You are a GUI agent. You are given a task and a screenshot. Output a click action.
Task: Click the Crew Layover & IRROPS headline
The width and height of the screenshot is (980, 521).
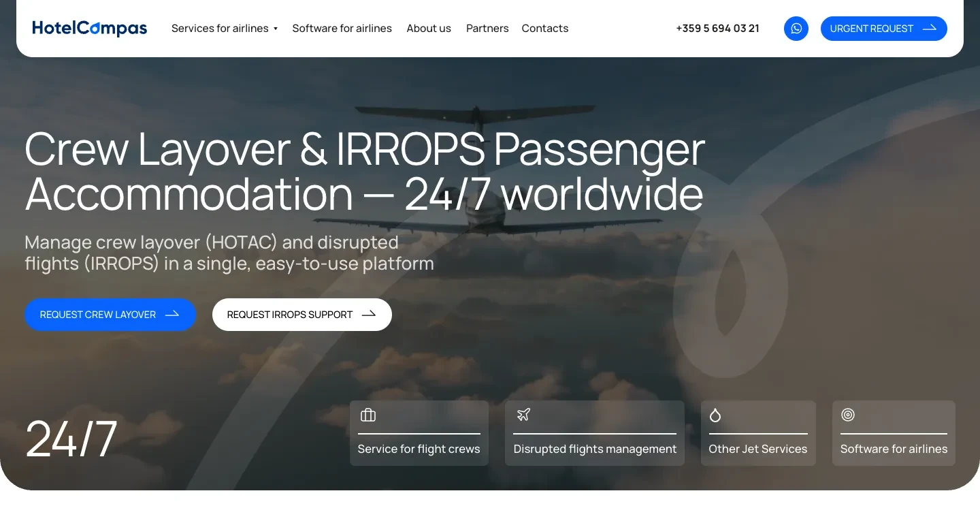(365, 172)
